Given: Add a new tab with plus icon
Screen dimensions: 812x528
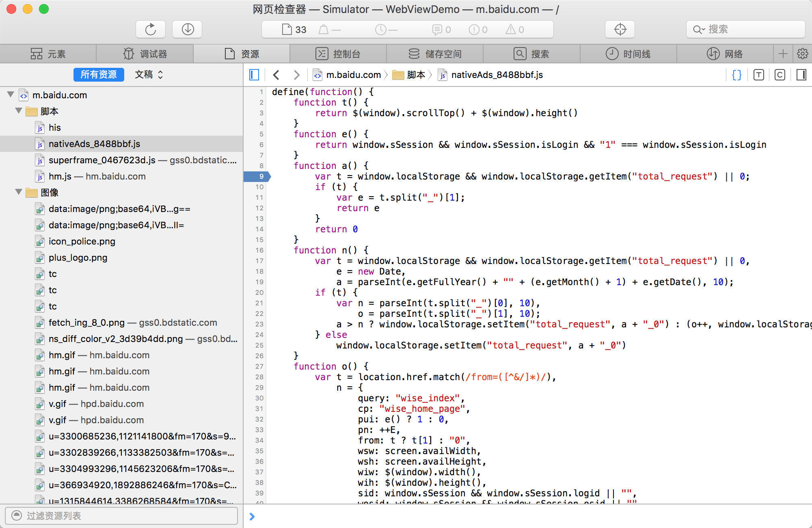Looking at the screenshot, I should (783, 54).
